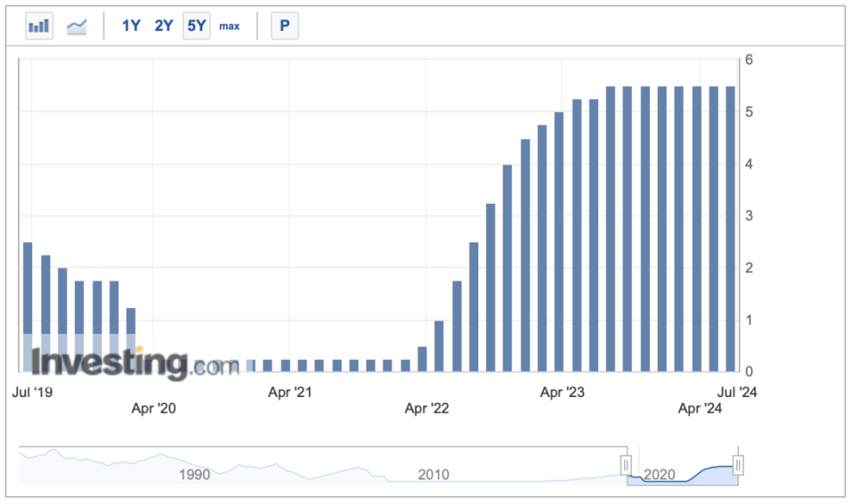Click the P button in toolbar
The image size is (851, 504).
284,26
